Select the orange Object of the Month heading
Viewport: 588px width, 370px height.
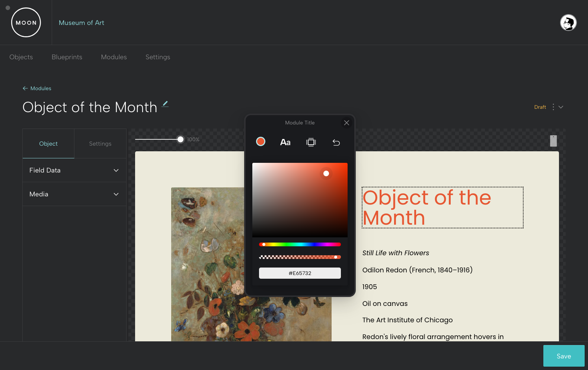(443, 208)
